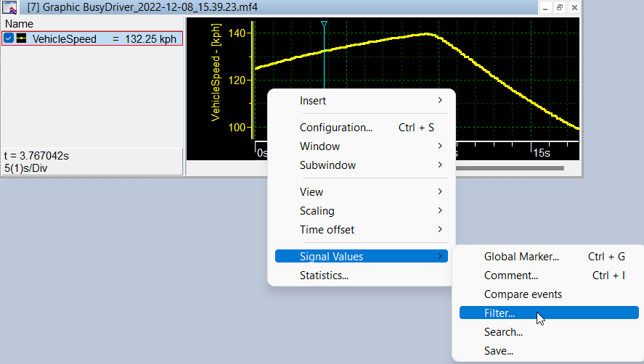This screenshot has width=644, height=364.
Task: Open the Time offset submenu
Action: click(362, 230)
